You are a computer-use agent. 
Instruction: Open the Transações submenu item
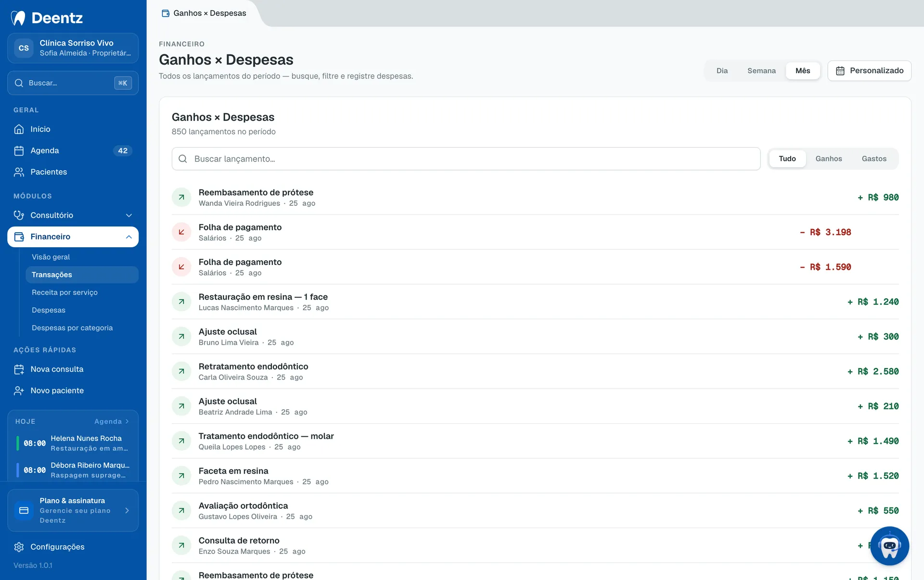82,275
